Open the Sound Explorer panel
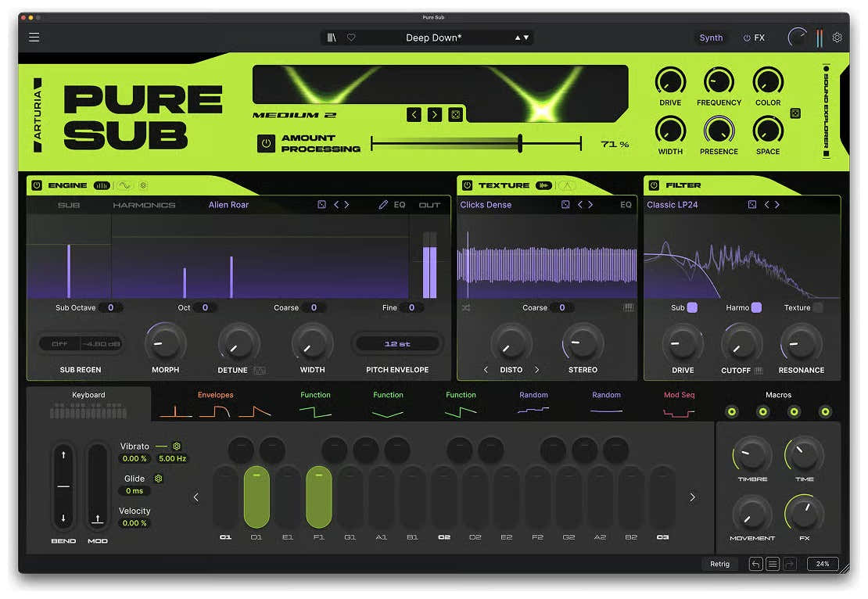The height and width of the screenshot is (599, 868). click(x=826, y=111)
